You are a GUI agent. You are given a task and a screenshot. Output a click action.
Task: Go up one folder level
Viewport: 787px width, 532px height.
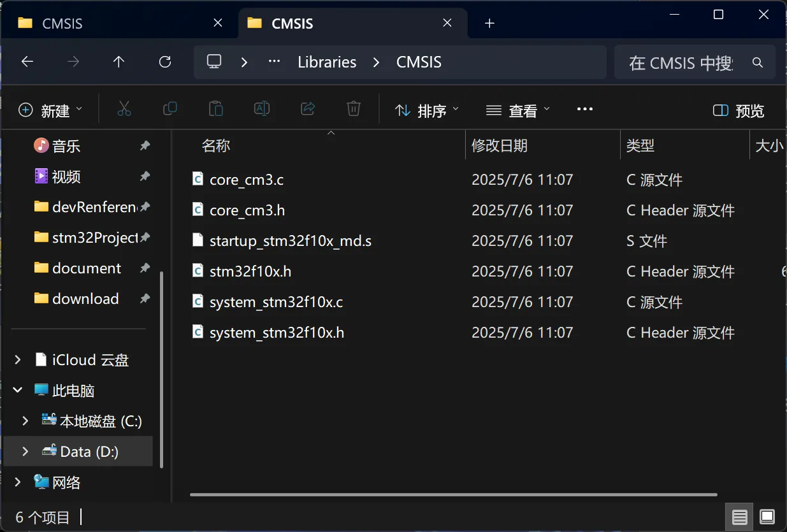click(119, 62)
